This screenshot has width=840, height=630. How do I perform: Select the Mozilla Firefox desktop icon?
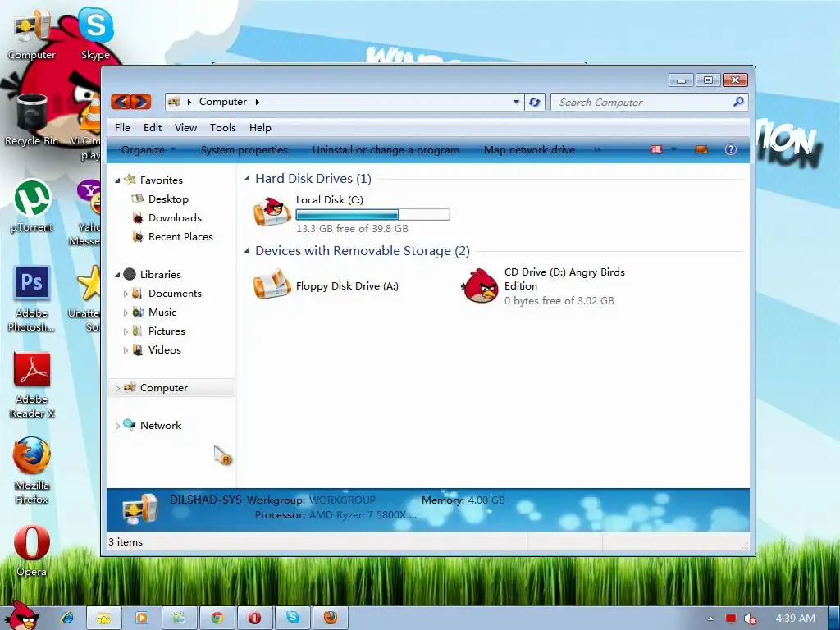tap(32, 471)
